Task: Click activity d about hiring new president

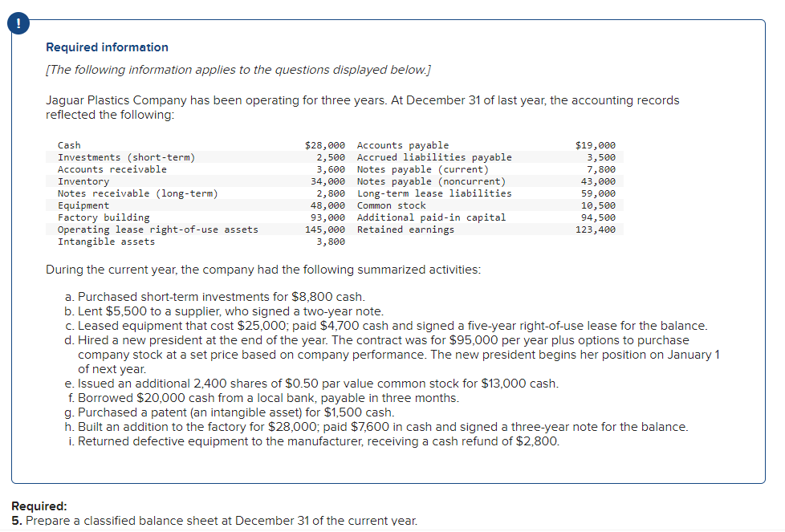Action: click(392, 355)
